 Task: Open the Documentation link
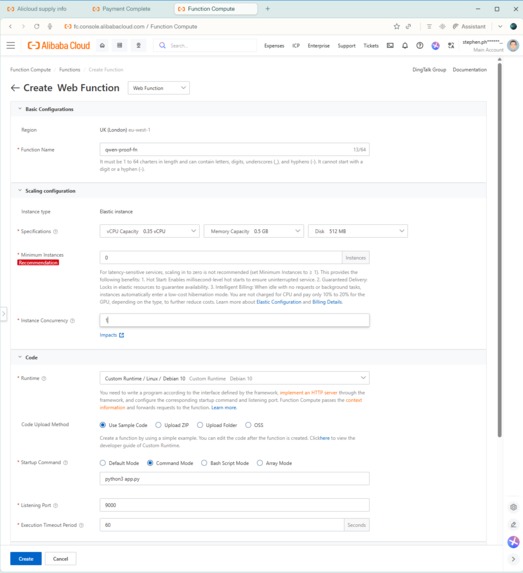(470, 69)
